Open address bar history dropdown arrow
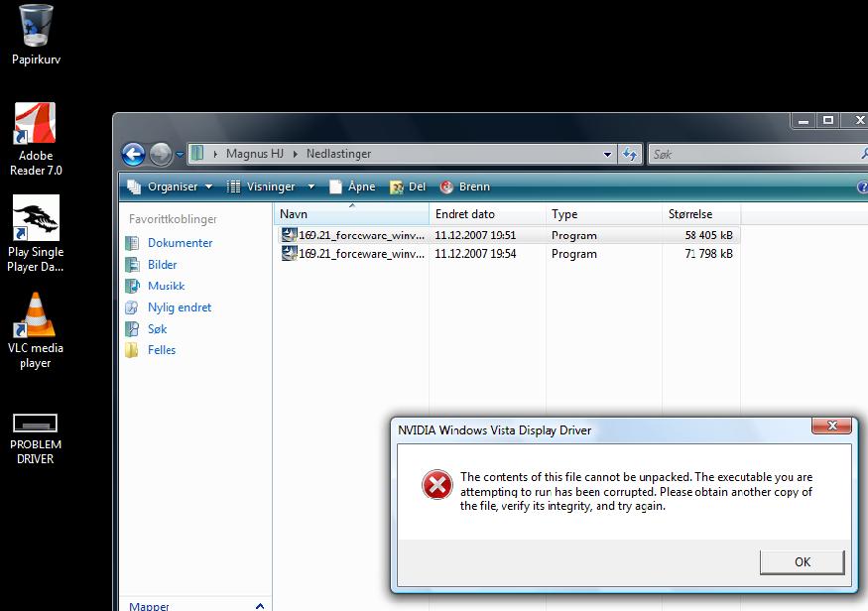Image resolution: width=868 pixels, height=611 pixels. click(607, 155)
